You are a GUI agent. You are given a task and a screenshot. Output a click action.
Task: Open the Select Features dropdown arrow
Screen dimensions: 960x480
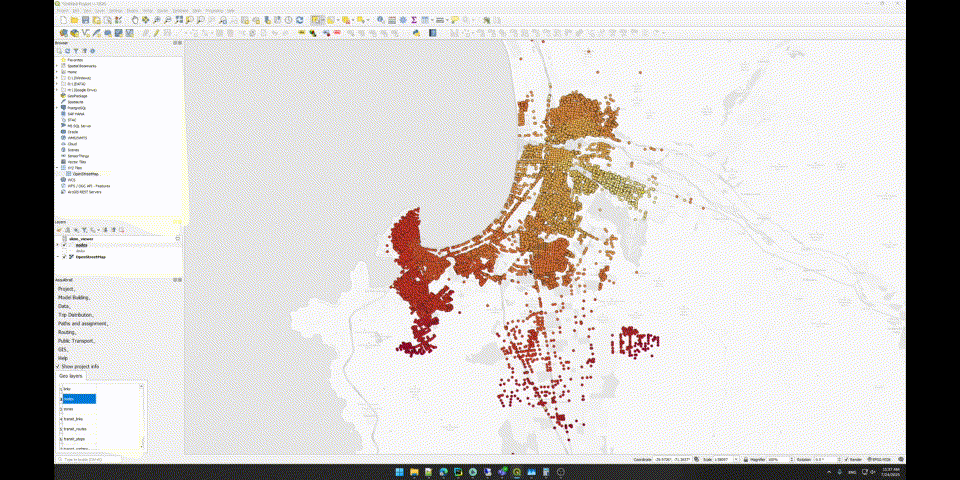tap(324, 20)
